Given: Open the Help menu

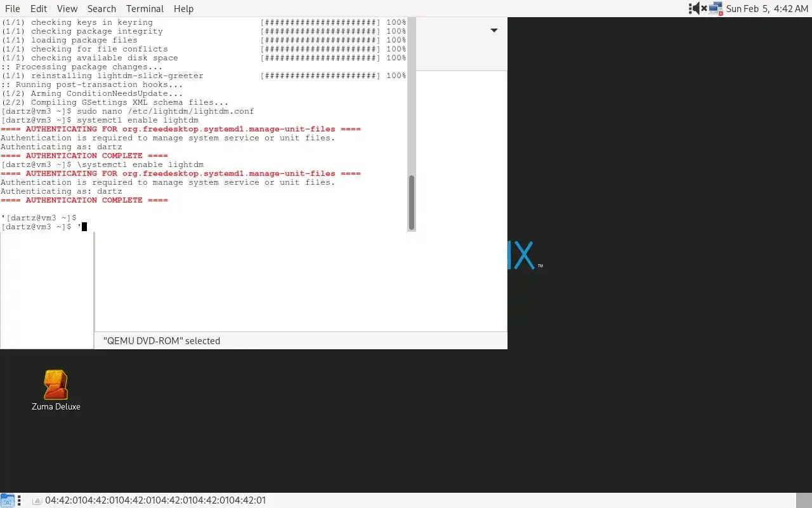Looking at the screenshot, I should pos(183,8).
